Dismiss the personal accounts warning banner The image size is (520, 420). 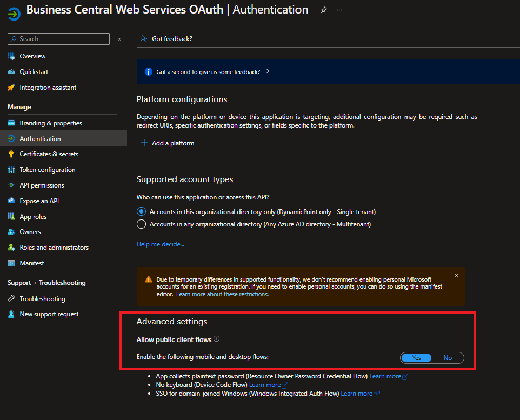457,276
